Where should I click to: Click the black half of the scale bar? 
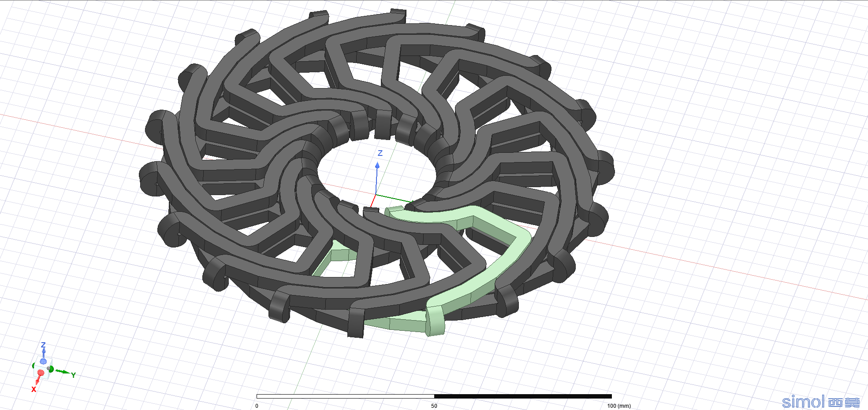(x=523, y=396)
